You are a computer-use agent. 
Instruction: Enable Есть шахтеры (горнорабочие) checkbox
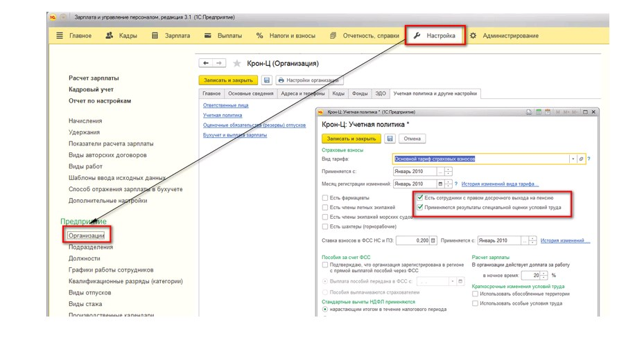[325, 226]
